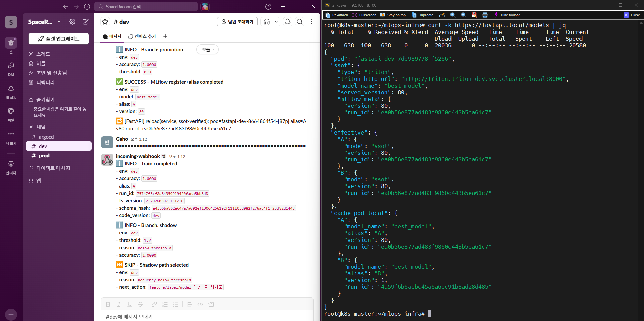This screenshot has width=644, height=321.
Task: Open the Slack history clock icon
Action: [x=87, y=7]
